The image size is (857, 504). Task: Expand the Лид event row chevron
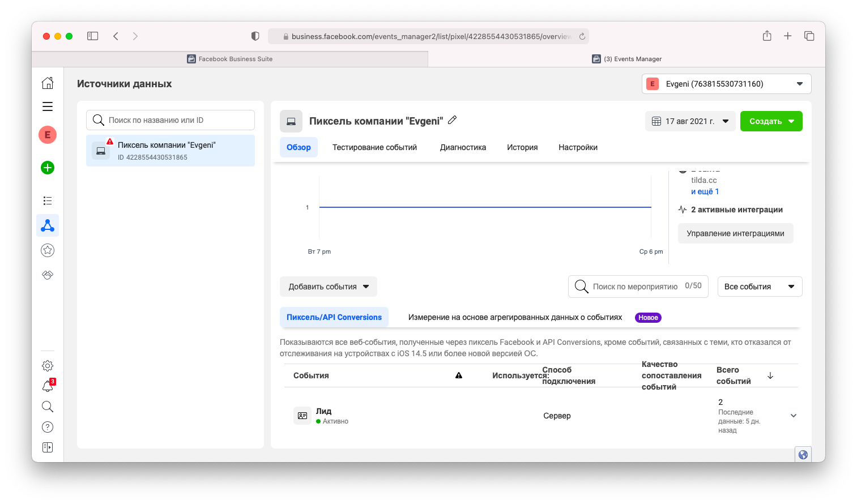point(794,416)
